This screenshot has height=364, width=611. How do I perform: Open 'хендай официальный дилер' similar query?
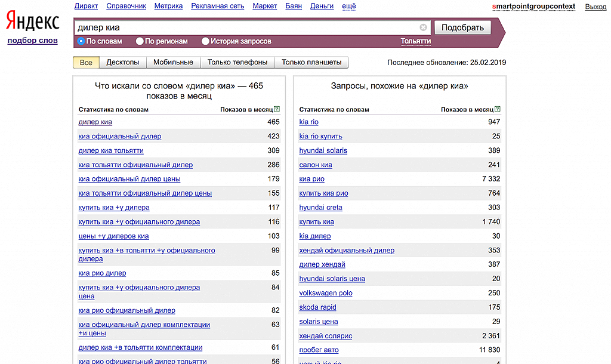click(347, 250)
